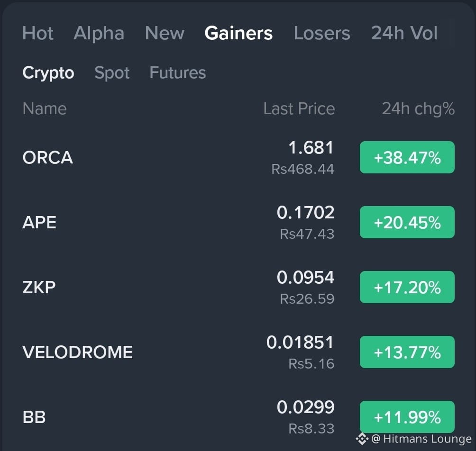Image resolution: width=476 pixels, height=451 pixels.
Task: Open the APE coin row
Action: (238, 222)
